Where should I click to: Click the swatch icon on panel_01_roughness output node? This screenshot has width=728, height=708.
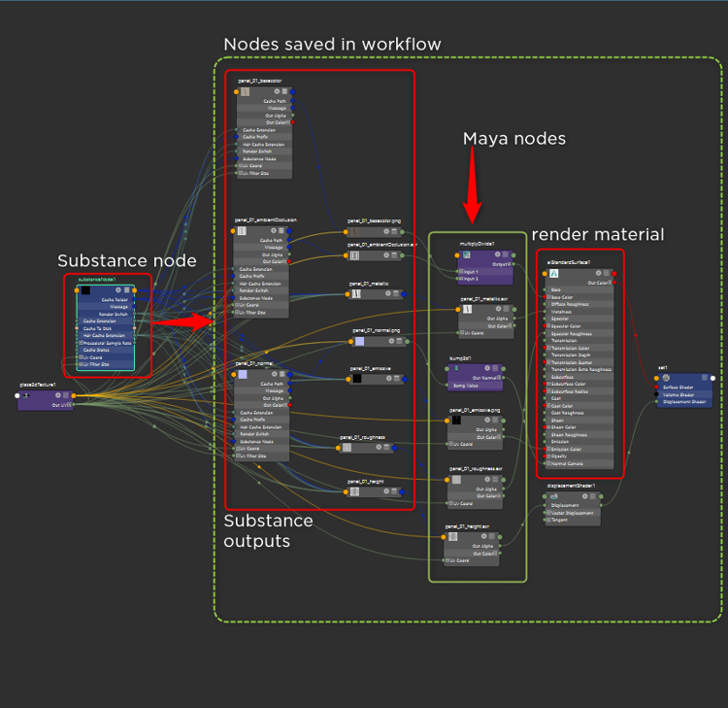pos(347,448)
